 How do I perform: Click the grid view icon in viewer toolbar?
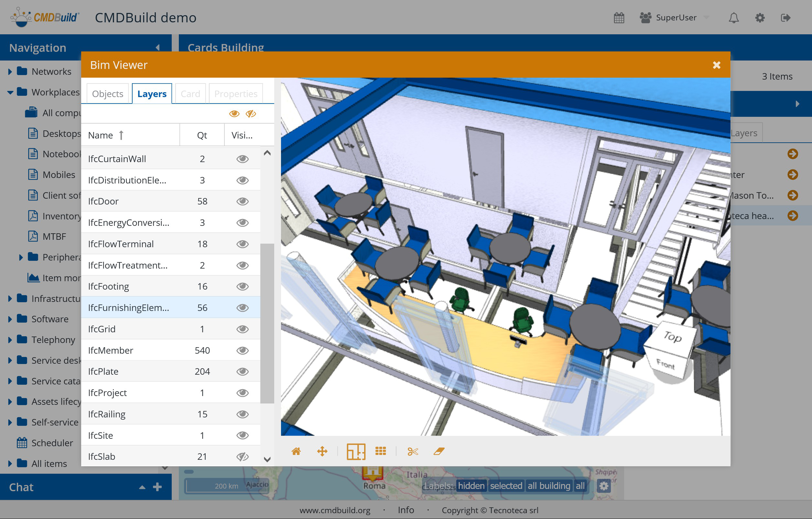click(380, 451)
